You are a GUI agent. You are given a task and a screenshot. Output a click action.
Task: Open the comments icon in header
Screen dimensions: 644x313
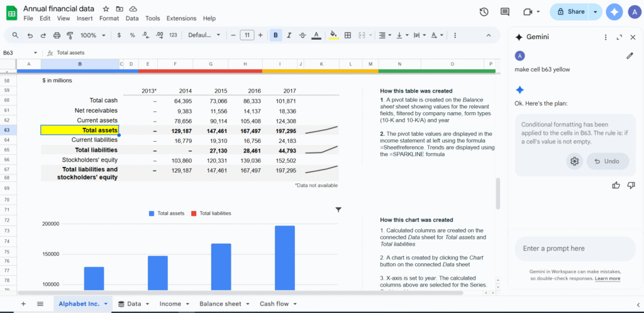(504, 12)
